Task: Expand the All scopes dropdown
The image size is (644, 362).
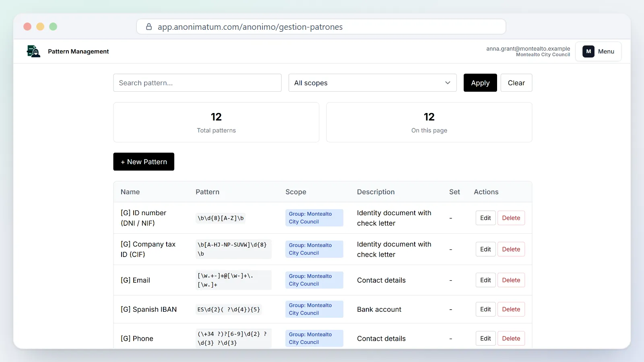Action: 372,83
